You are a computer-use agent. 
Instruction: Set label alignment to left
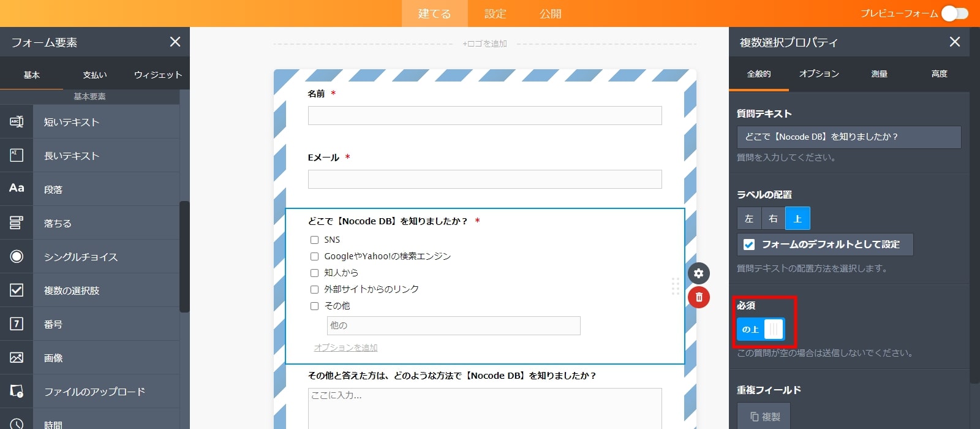pyautogui.click(x=748, y=219)
